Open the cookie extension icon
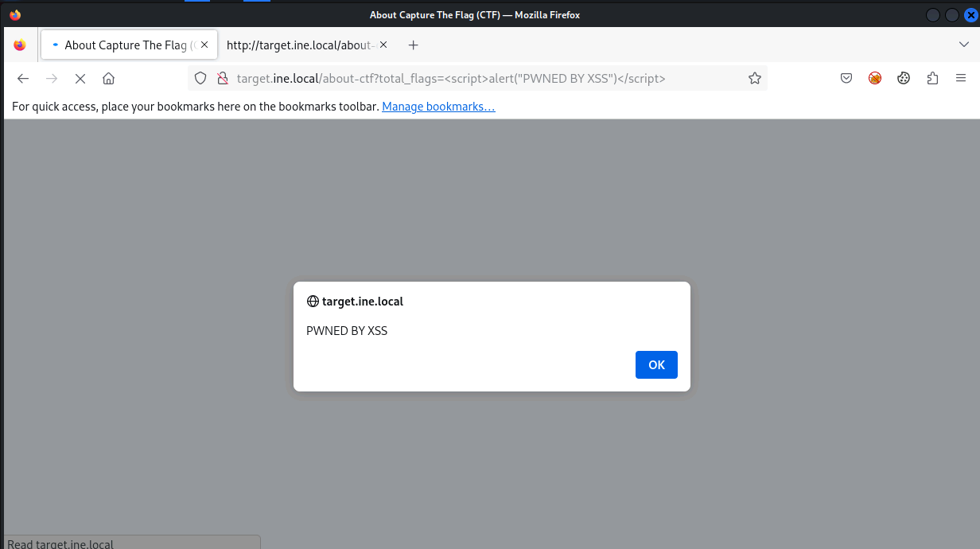This screenshot has height=549, width=980. 904,78
